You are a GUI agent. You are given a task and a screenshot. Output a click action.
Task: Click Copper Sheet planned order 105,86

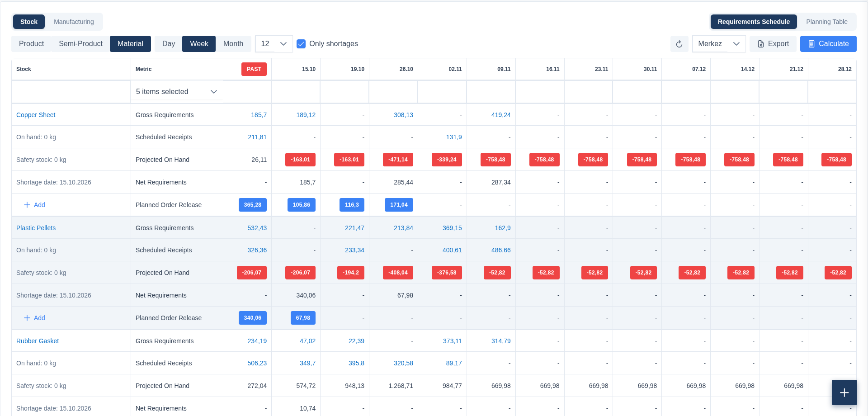tap(302, 205)
